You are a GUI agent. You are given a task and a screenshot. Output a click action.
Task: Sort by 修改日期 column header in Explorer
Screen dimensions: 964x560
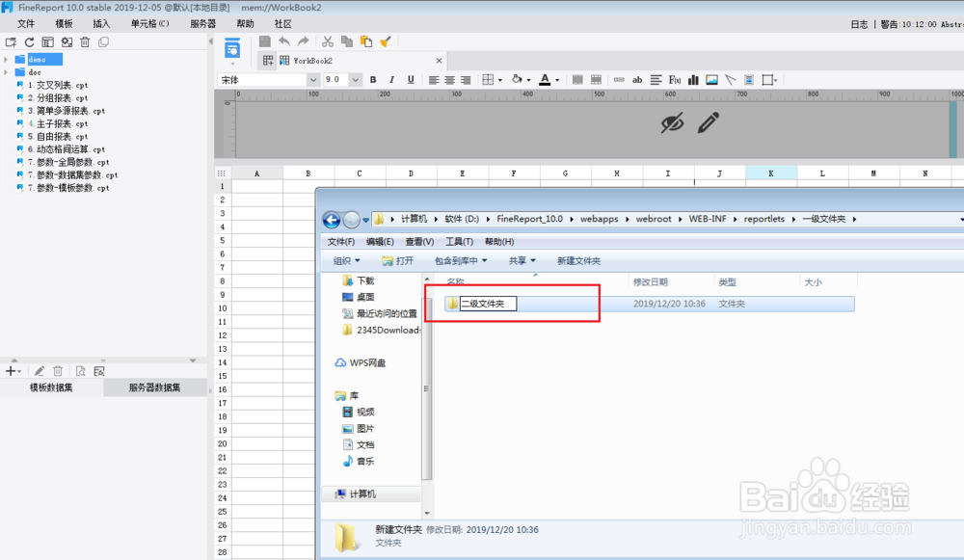click(651, 282)
